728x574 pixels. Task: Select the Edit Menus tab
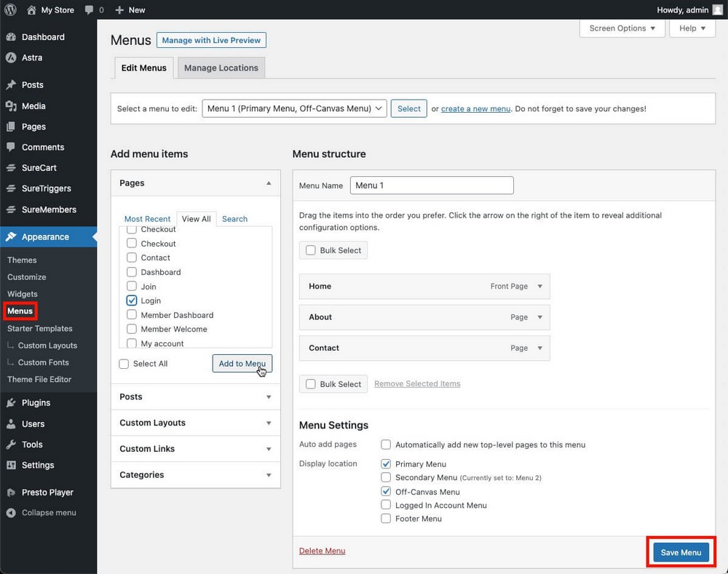click(x=144, y=68)
